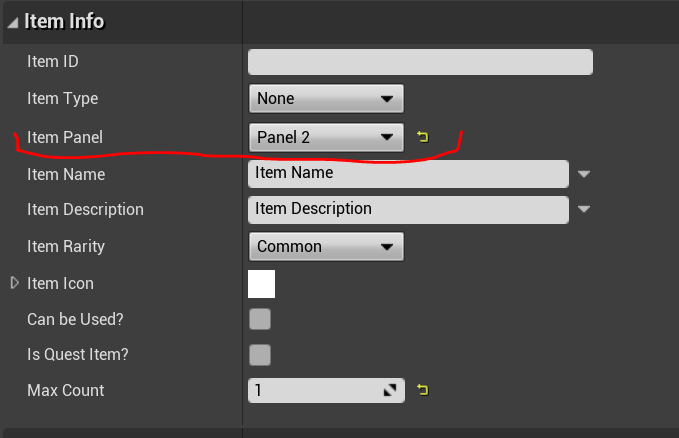Viewport: 679px width, 438px height.
Task: Click the Max Count value field
Action: point(312,391)
